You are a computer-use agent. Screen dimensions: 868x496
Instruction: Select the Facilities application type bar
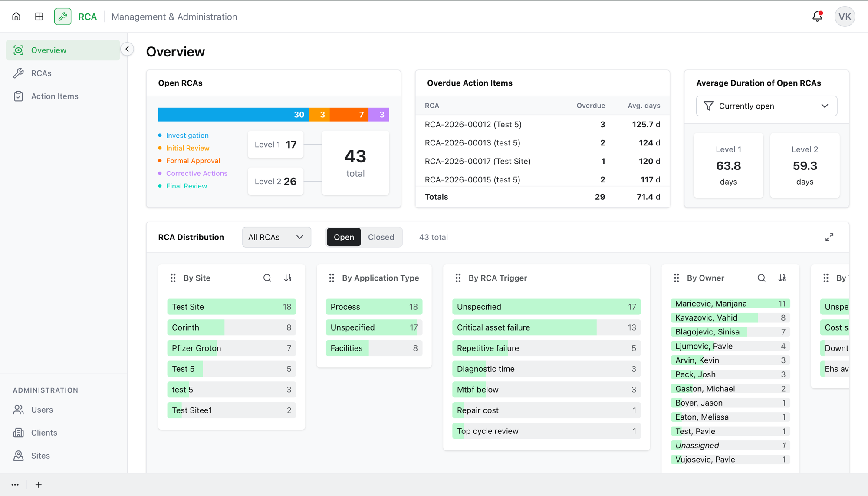click(x=374, y=348)
